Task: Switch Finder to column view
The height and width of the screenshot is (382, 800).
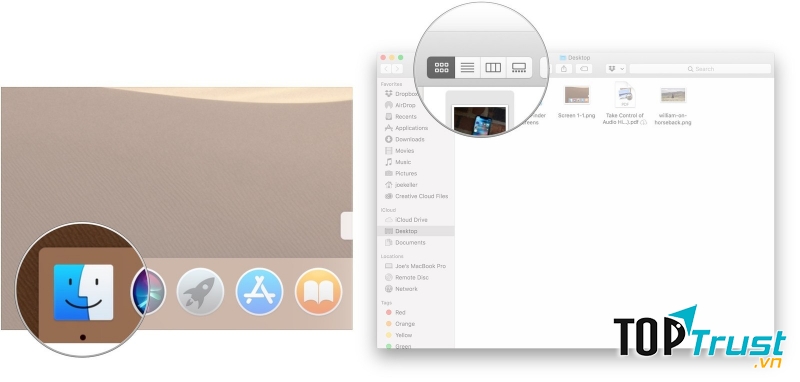Action: (x=493, y=67)
